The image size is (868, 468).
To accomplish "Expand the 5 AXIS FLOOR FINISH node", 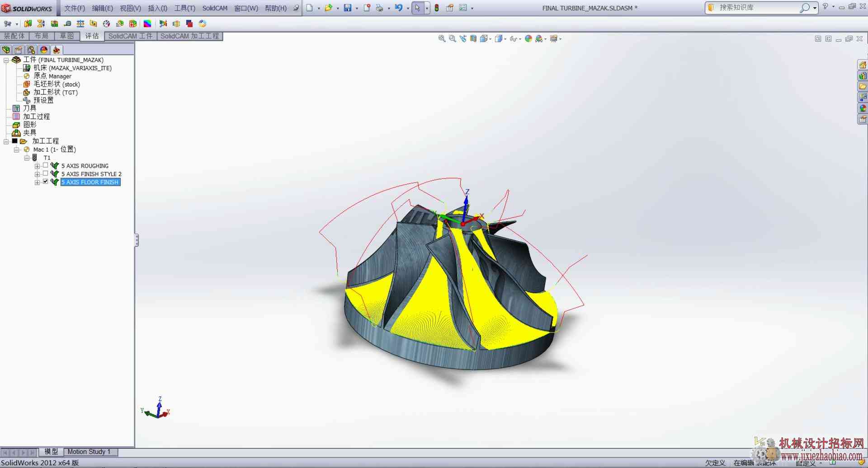I will tap(38, 183).
